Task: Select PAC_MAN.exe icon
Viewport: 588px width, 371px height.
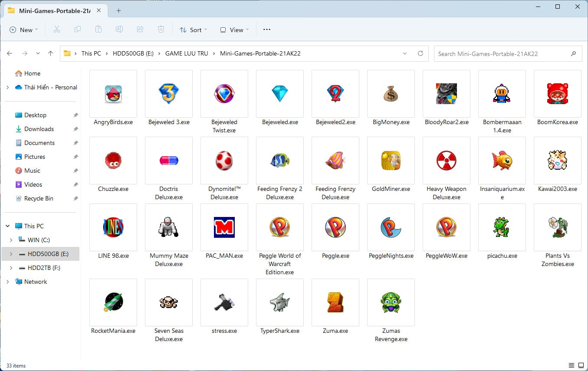Action: pyautogui.click(x=224, y=227)
